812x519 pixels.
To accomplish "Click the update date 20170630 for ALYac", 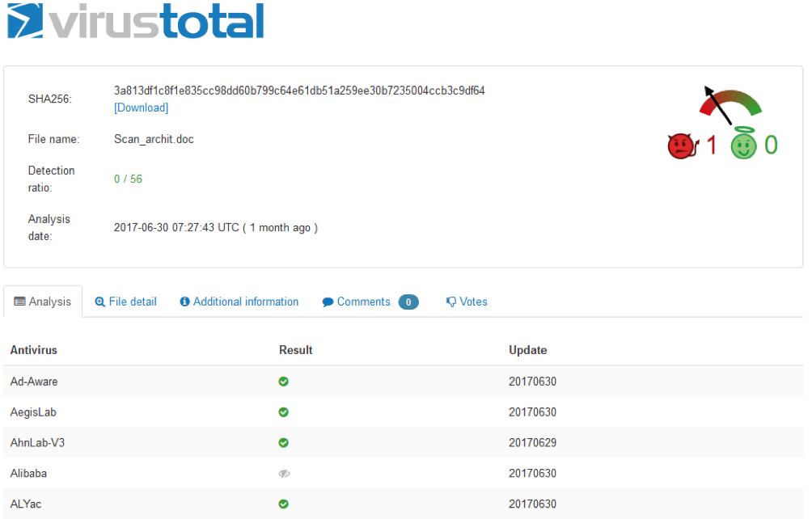I will pos(532,504).
